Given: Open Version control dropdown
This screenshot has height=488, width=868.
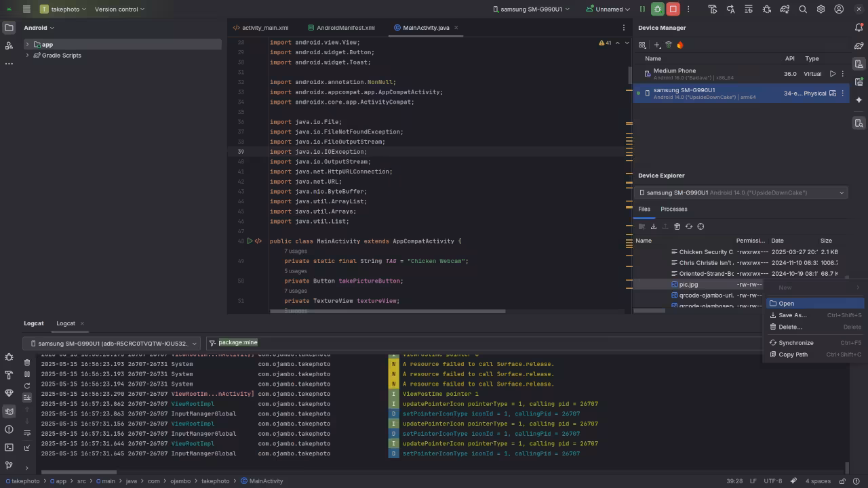Looking at the screenshot, I should pos(119,9).
